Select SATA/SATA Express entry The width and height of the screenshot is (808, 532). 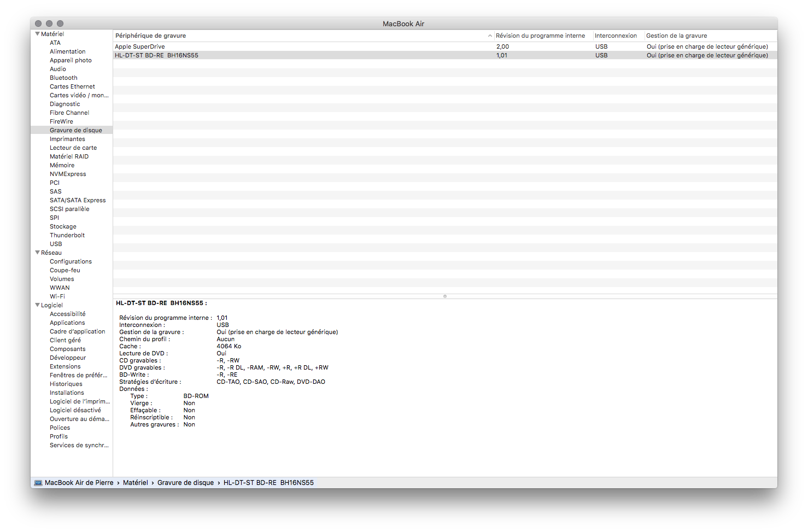[x=78, y=200]
